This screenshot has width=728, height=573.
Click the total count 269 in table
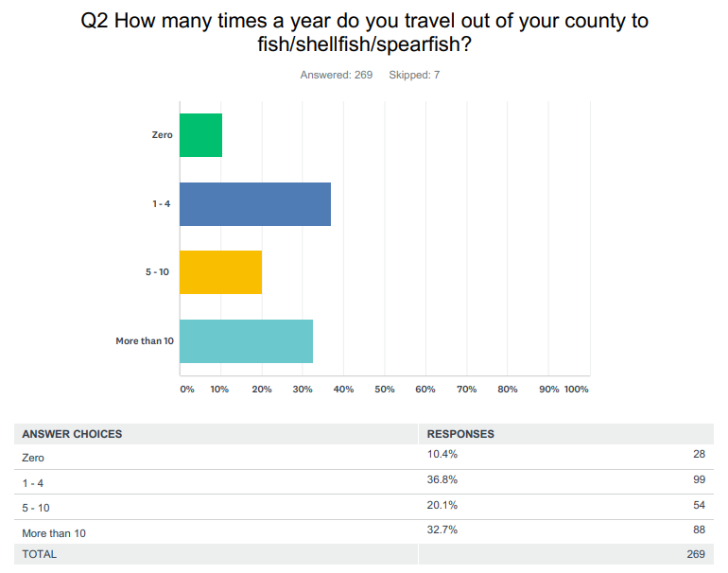click(696, 554)
